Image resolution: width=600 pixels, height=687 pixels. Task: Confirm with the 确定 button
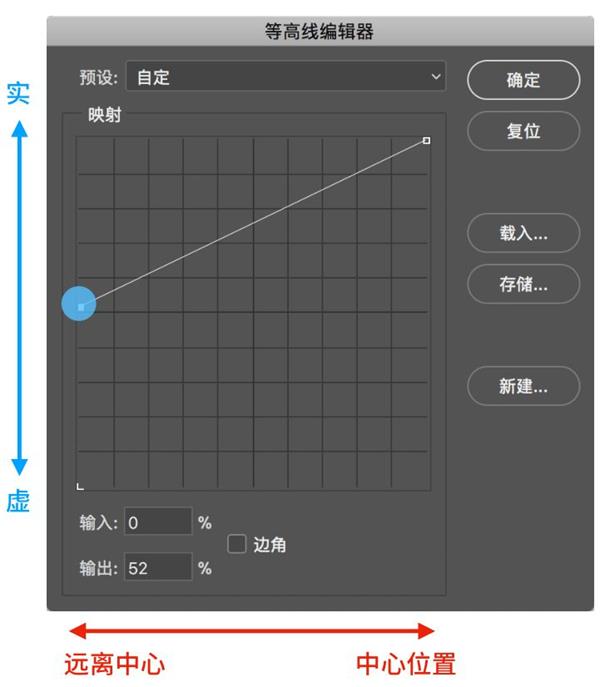tap(523, 80)
